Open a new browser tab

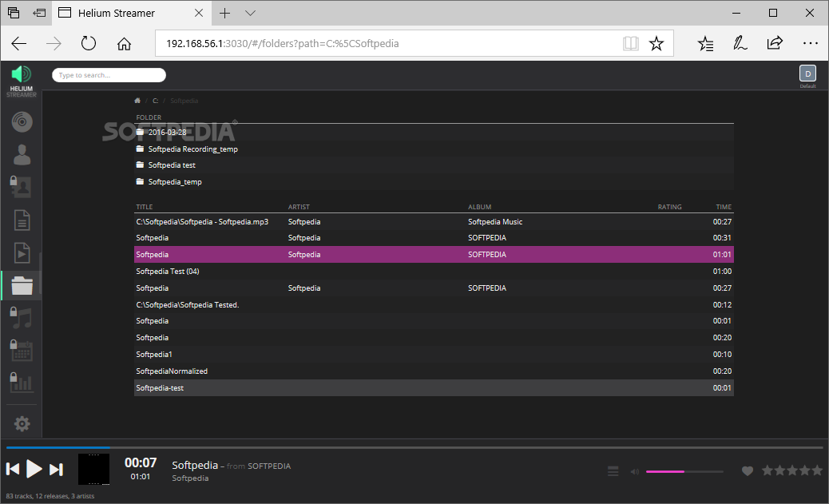(x=224, y=14)
